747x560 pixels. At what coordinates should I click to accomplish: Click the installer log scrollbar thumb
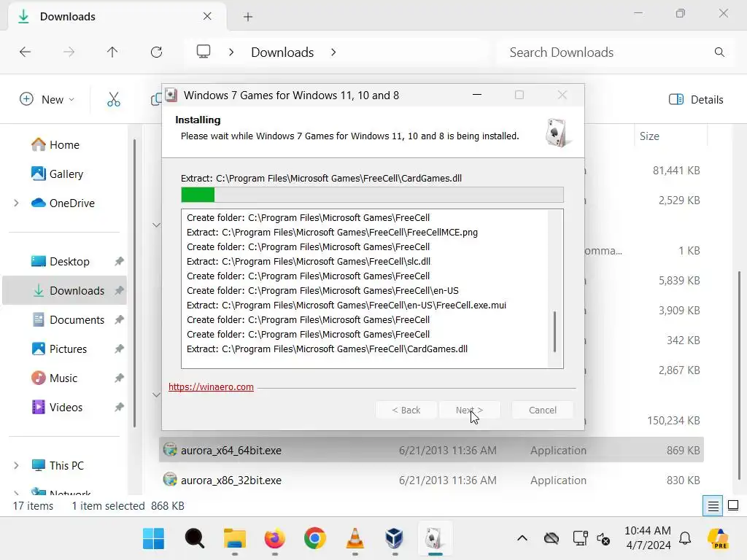point(555,332)
